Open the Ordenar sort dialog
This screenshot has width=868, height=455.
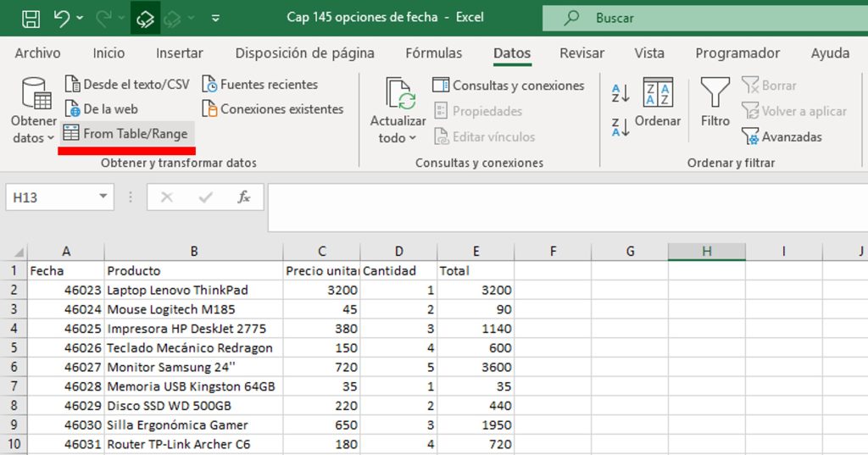pos(658,103)
